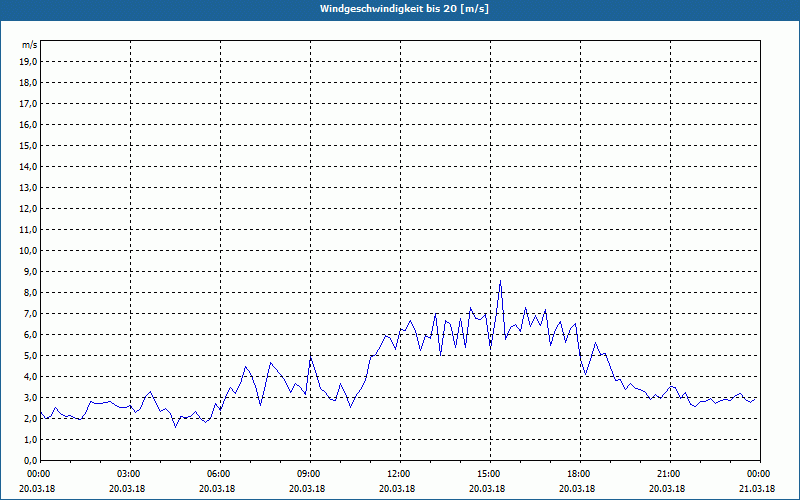Click the "18:00" time label
Screen dimensions: 800x500
(x=580, y=474)
